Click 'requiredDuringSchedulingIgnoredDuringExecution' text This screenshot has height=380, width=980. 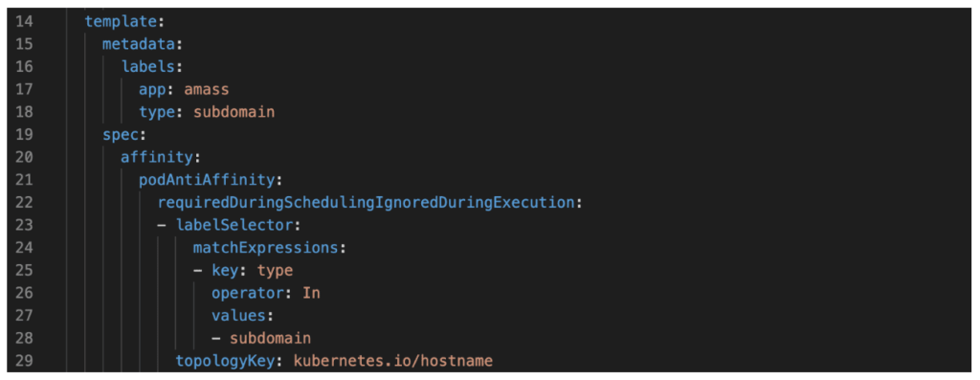click(x=366, y=203)
